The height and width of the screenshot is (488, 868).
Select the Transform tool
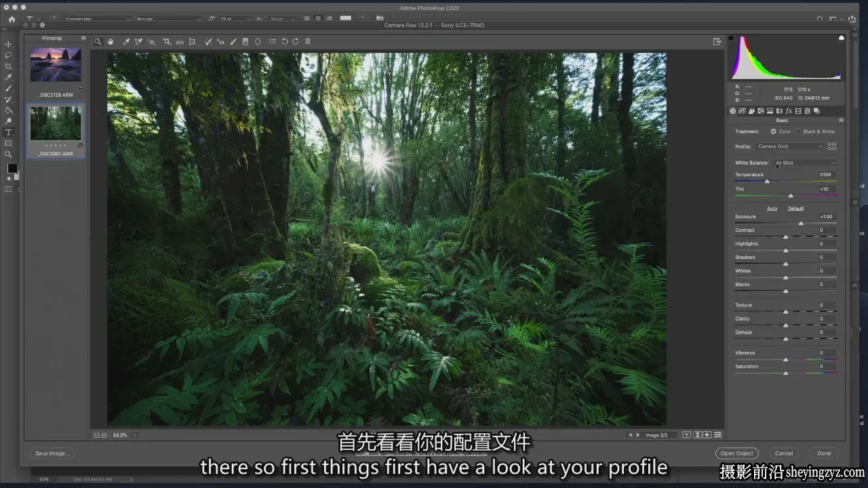point(192,41)
